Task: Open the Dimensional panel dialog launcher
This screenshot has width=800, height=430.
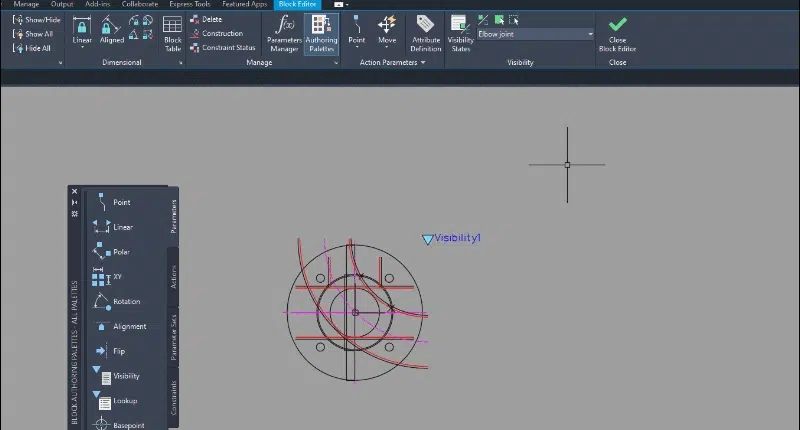Action: [181, 63]
